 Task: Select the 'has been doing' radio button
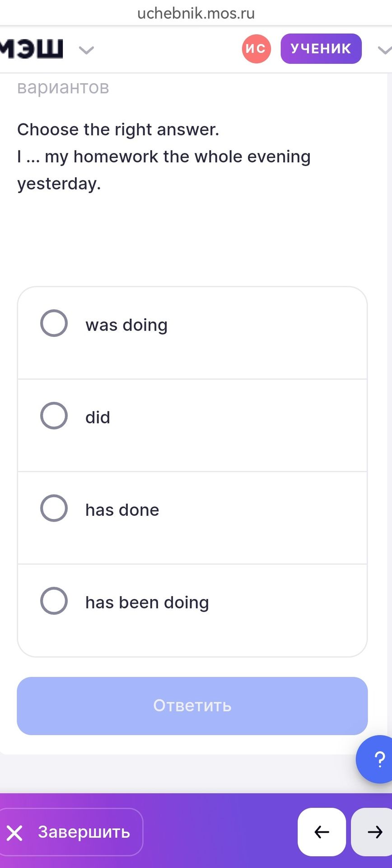click(54, 601)
